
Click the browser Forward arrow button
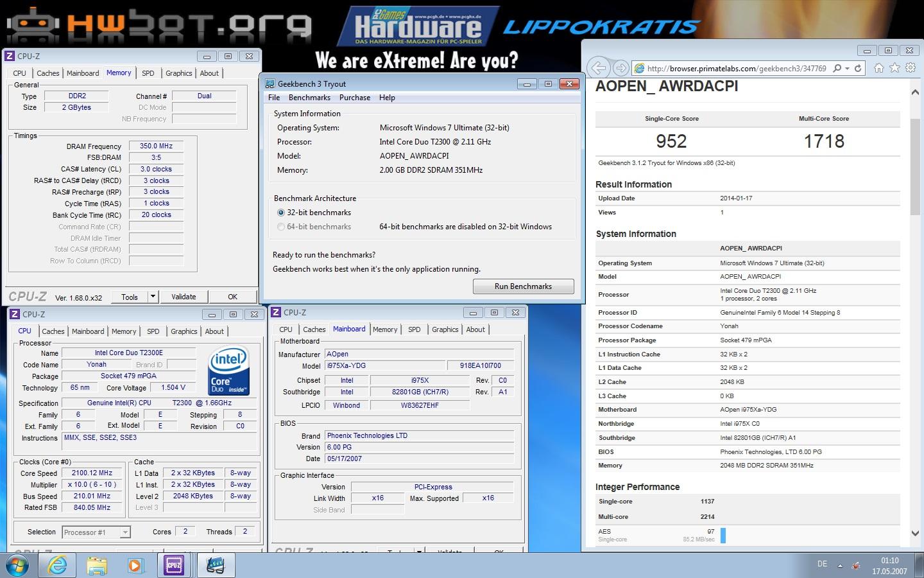tap(620, 68)
